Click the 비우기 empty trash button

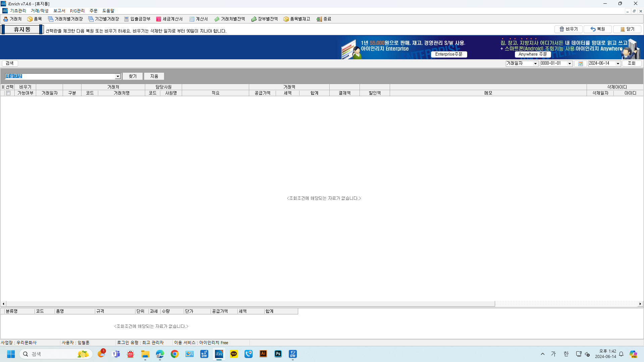point(568,29)
